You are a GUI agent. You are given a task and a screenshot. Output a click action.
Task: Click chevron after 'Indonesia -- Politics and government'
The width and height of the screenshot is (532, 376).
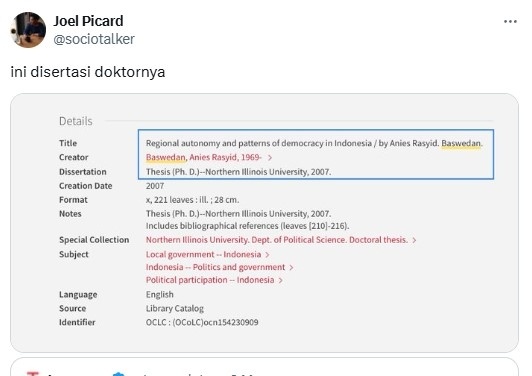point(291,268)
